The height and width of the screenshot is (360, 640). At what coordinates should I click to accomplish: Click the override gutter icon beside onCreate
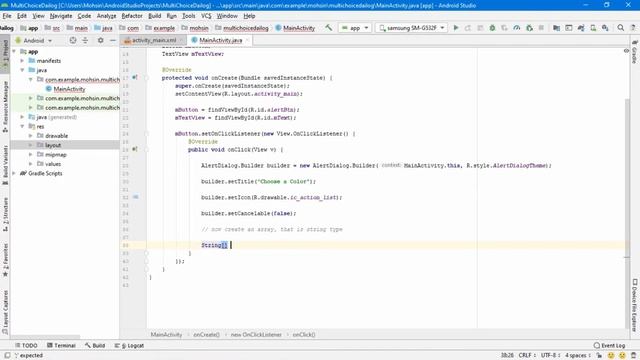tap(135, 77)
